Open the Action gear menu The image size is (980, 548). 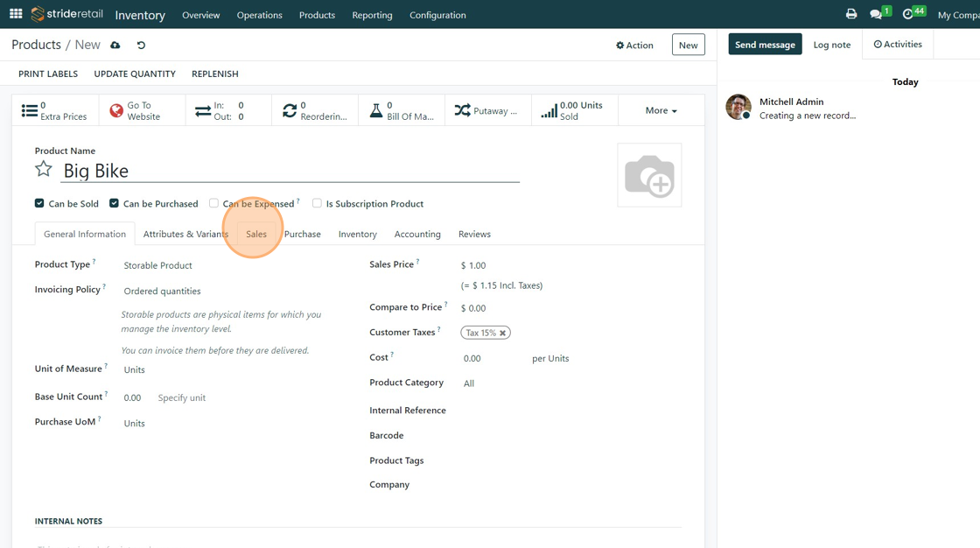(634, 45)
